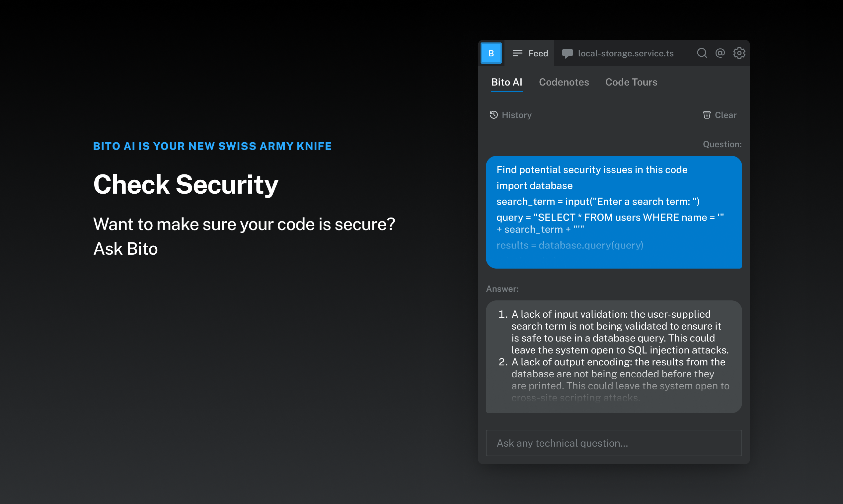
Task: Open the chat History
Action: click(x=510, y=115)
